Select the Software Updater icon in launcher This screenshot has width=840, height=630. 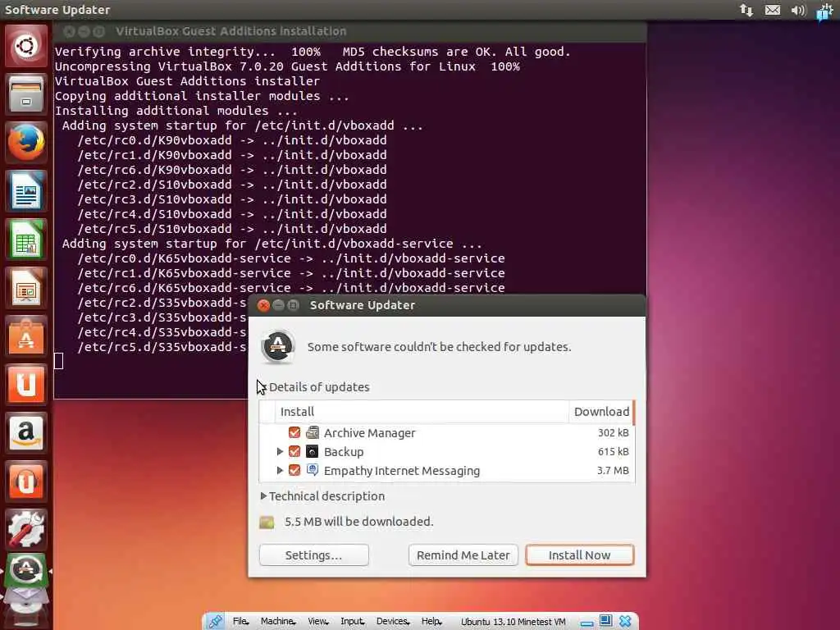pos(25,569)
